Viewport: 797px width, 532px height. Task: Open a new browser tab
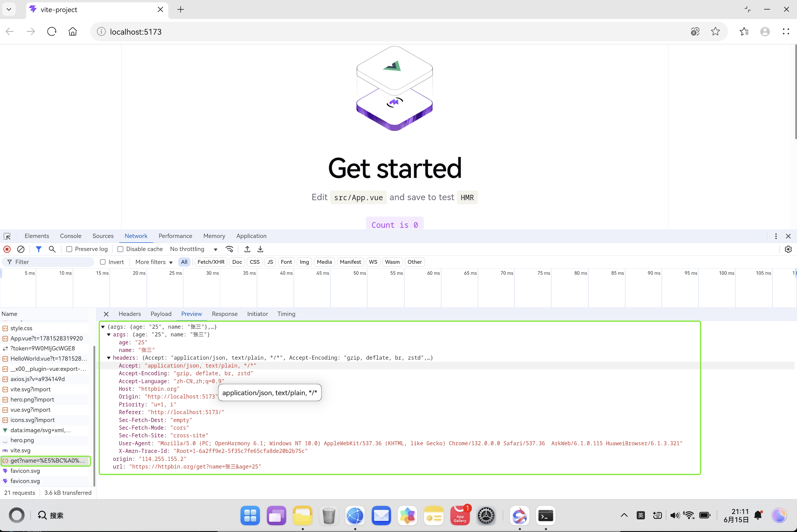[x=181, y=9]
